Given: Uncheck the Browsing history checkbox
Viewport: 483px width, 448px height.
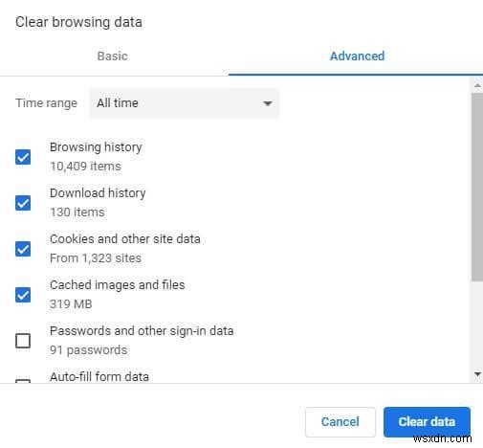Looking at the screenshot, I should (x=23, y=157).
